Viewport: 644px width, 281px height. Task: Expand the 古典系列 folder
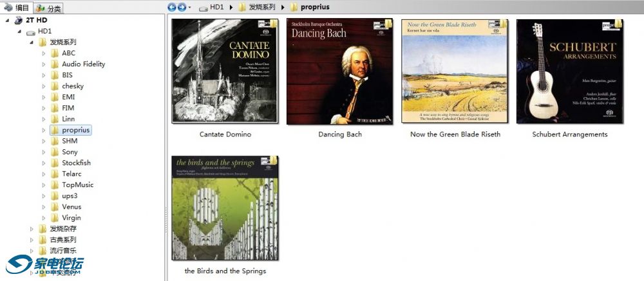click(32, 240)
